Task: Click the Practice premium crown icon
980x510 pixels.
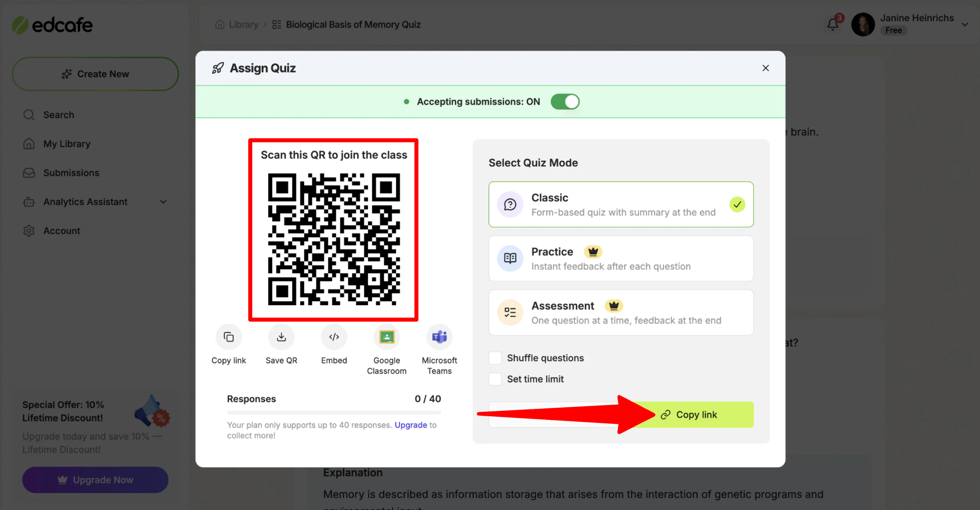Action: 593,251
